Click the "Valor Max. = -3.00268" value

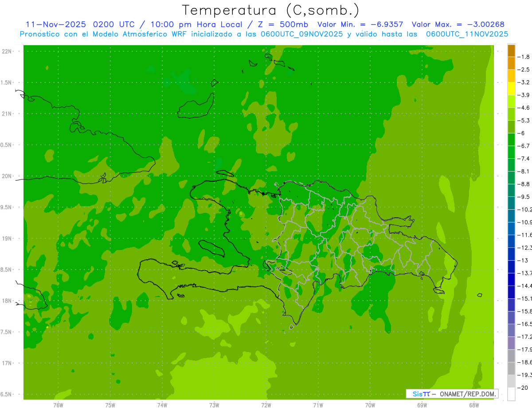(458, 24)
